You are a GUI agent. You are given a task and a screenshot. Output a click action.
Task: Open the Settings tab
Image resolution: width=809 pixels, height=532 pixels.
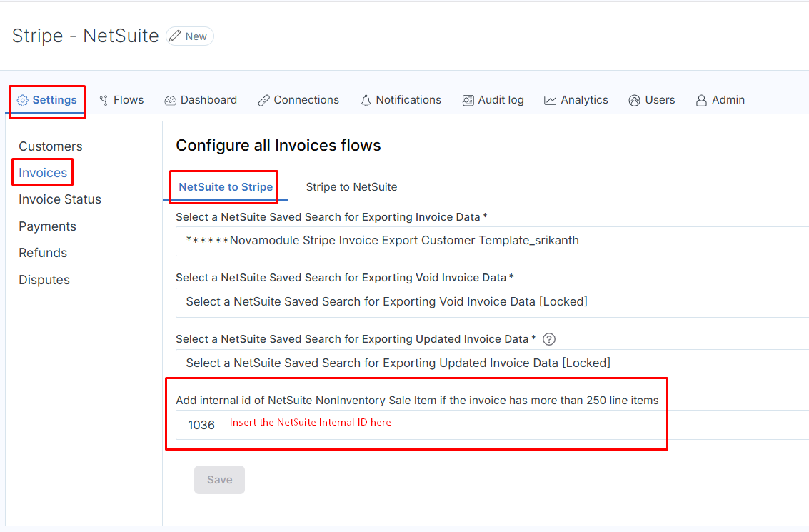coord(47,100)
